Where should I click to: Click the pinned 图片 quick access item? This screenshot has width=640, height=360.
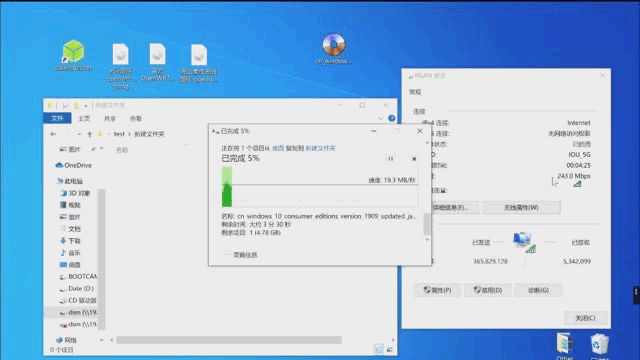point(70,149)
